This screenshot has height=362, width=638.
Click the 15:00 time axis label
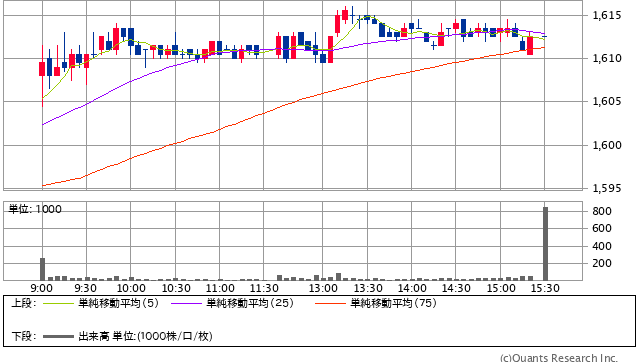tap(501, 288)
